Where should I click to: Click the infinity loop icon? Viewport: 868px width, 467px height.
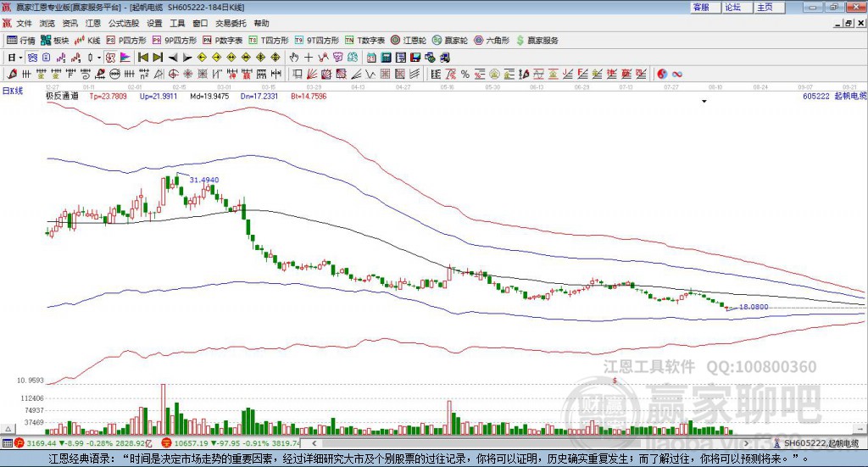pyautogui.click(x=677, y=74)
